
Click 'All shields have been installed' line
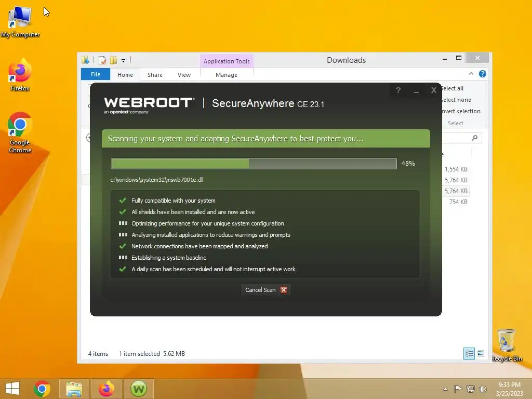point(193,212)
